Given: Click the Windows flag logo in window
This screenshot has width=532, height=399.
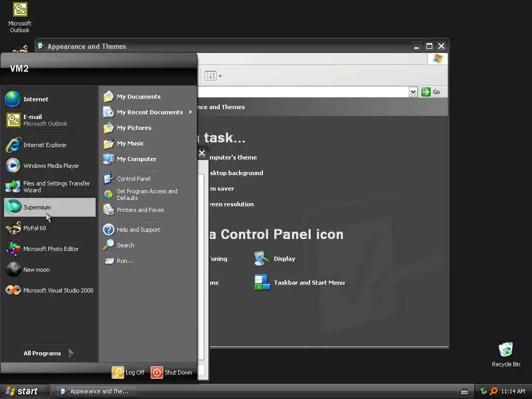Looking at the screenshot, I should [437, 59].
